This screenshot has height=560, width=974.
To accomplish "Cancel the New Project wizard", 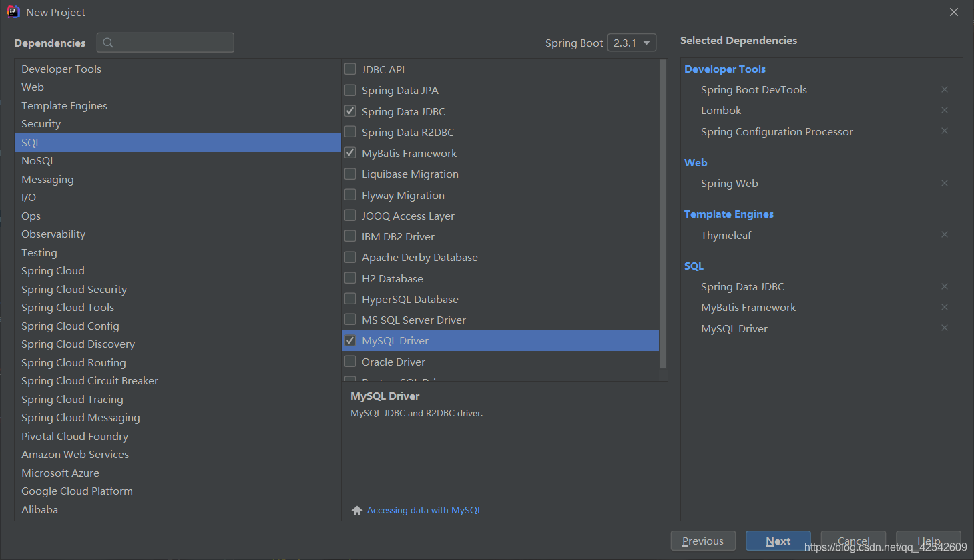I will tap(853, 541).
